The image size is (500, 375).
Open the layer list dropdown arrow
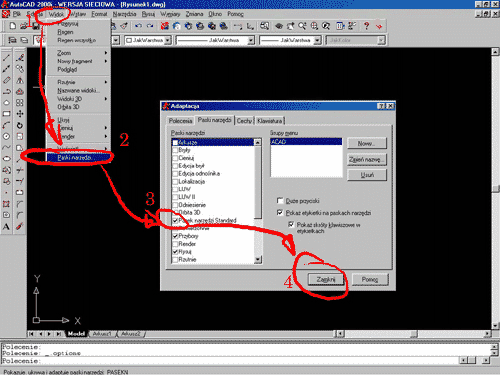click(x=116, y=40)
